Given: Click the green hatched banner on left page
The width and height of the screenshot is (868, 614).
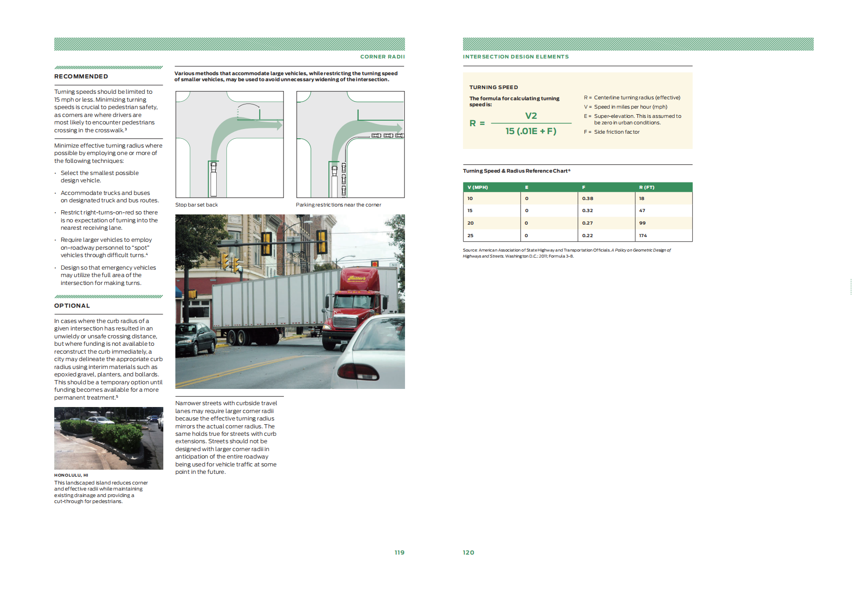Looking at the screenshot, I should click(229, 44).
